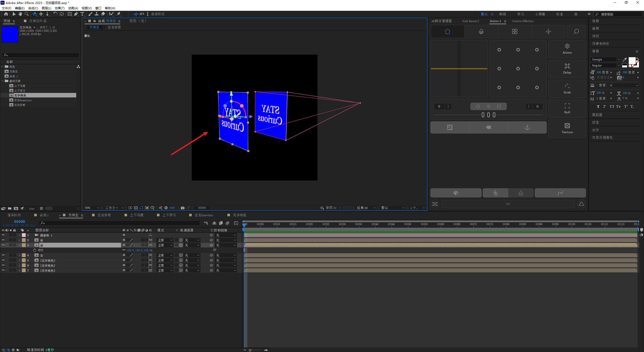The width and height of the screenshot is (644, 352).
Task: Select the Hand tool
Action: pyautogui.click(x=20, y=14)
